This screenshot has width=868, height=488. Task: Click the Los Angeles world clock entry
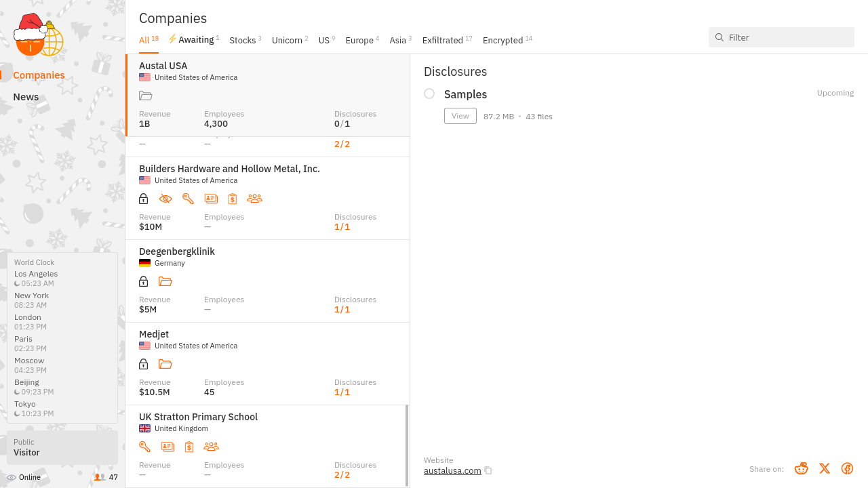(36, 279)
